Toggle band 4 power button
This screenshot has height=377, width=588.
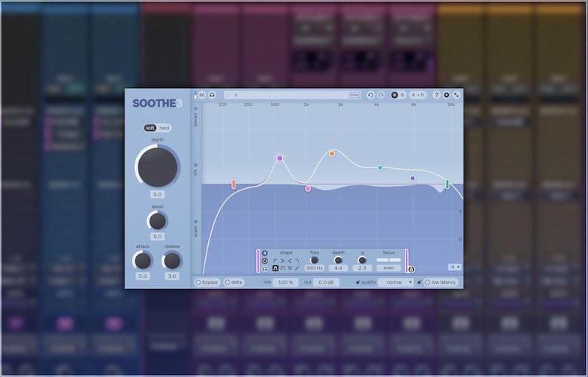[x=265, y=261]
